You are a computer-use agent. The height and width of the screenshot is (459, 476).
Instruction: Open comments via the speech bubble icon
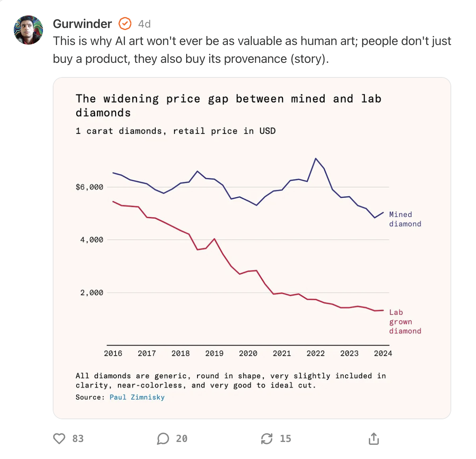(163, 438)
